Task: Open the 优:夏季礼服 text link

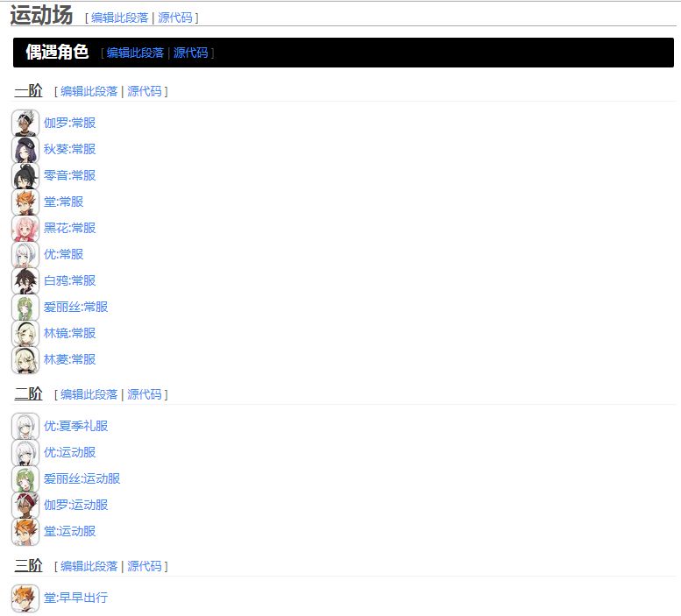Action: point(75,426)
